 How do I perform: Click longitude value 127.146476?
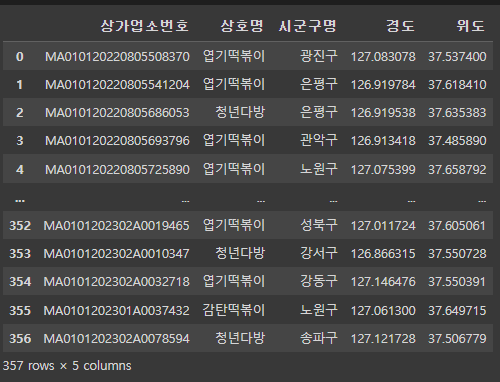tap(383, 282)
